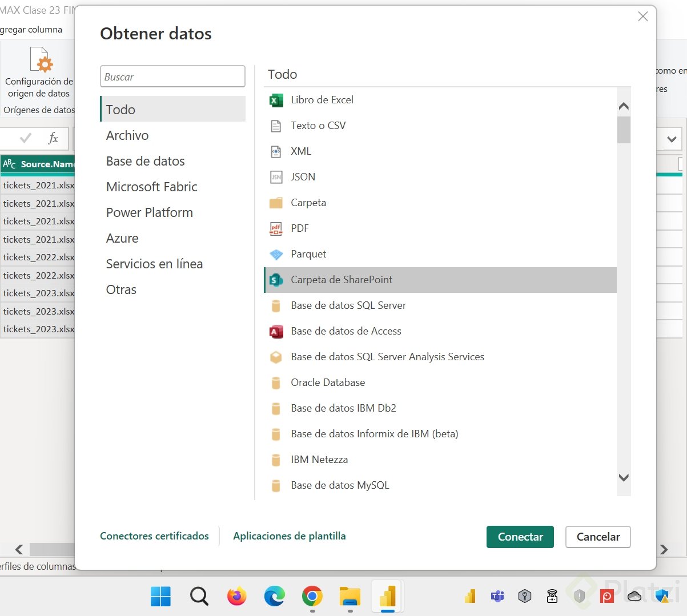
Task: Click the OneDrive cloud tray icon
Action: coord(634,597)
